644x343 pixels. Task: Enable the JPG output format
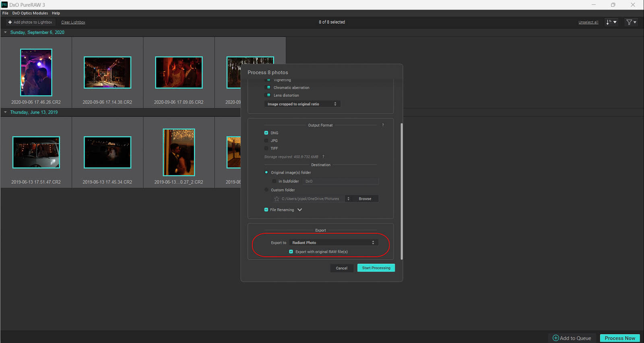click(266, 141)
